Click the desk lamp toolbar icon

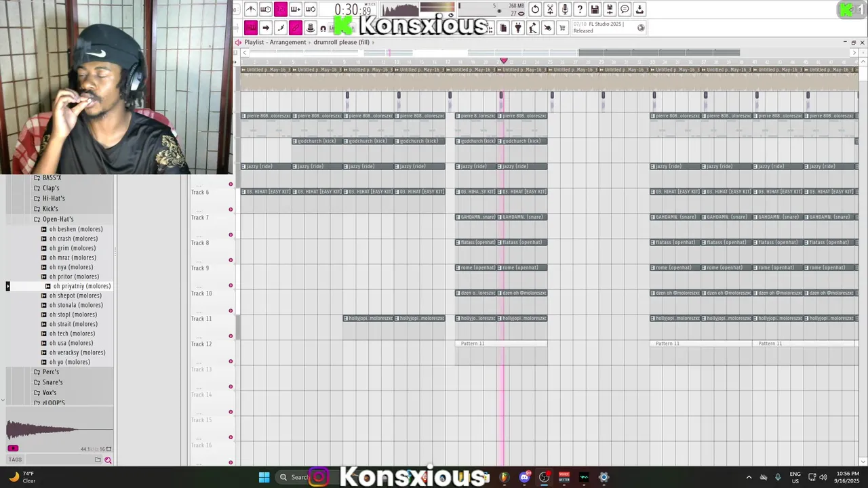coord(533,28)
